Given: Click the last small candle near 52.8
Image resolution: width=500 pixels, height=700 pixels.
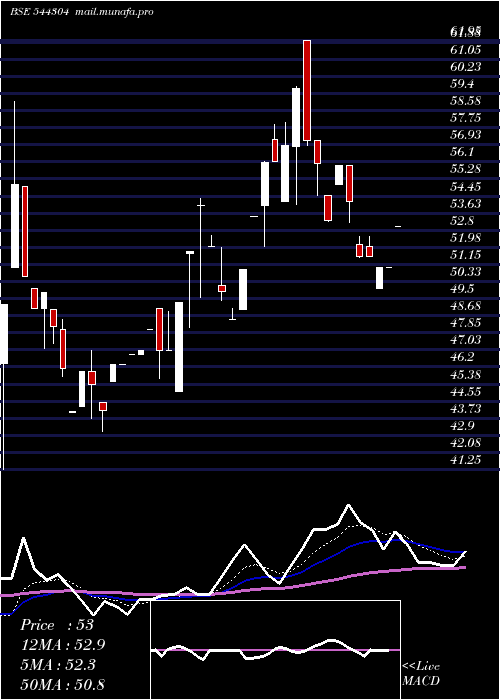Looking at the screenshot, I should (398, 227).
